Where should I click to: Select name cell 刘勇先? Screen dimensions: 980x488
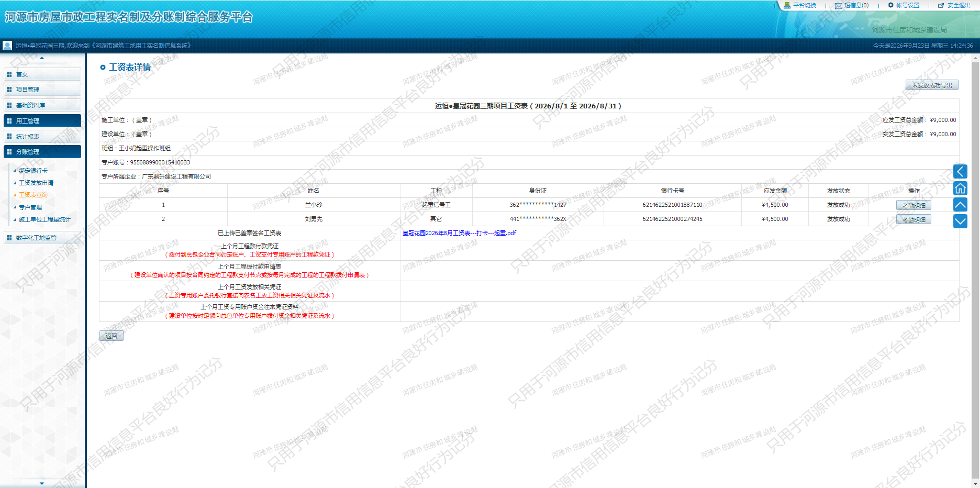click(314, 219)
